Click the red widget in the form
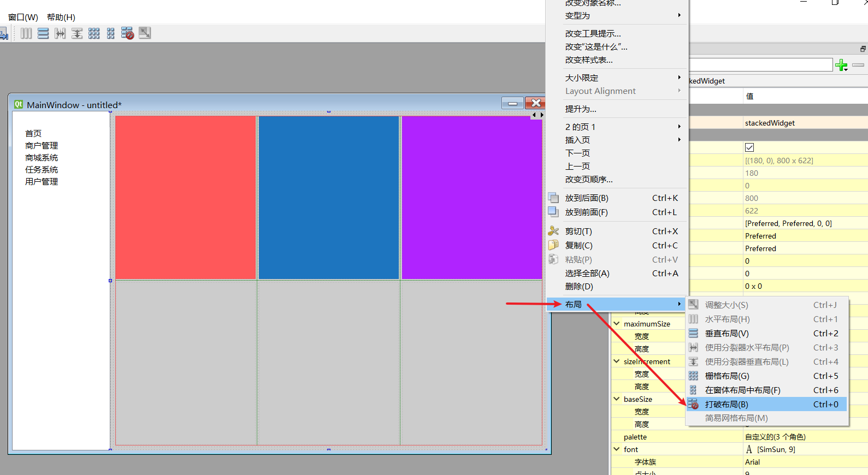The image size is (868, 475). pos(186,198)
